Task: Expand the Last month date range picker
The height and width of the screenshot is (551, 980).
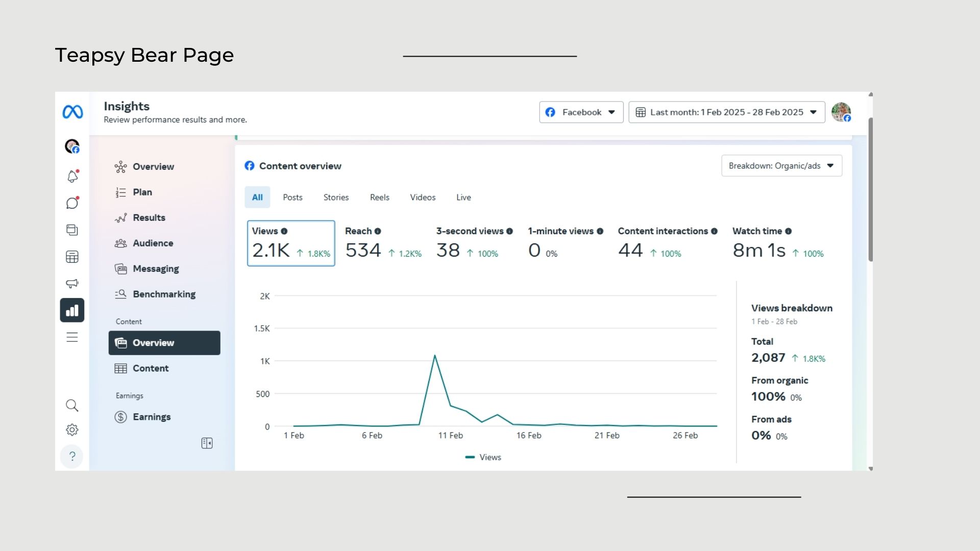Action: click(726, 112)
